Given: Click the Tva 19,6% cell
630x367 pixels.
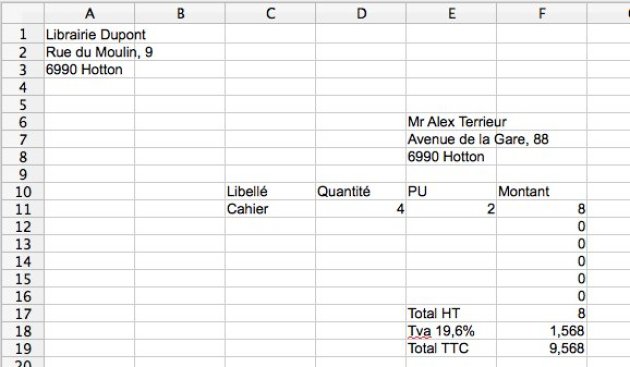Looking at the screenshot, I should pos(451,331).
